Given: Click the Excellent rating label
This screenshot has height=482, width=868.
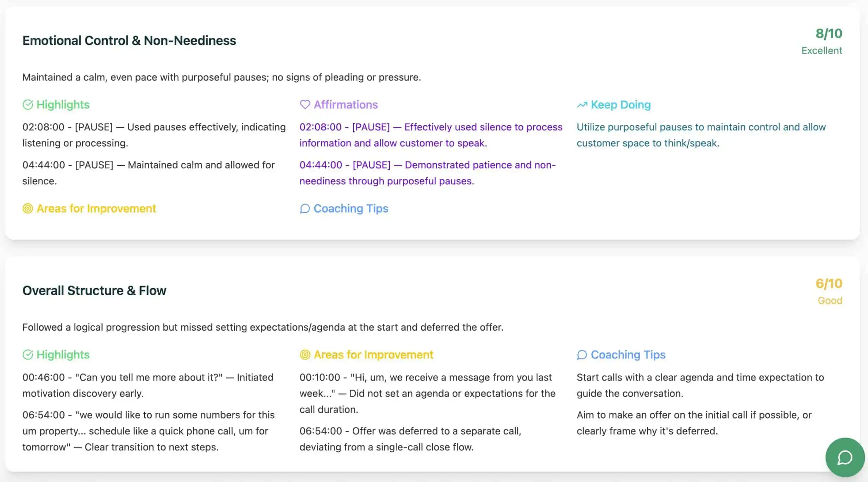Looking at the screenshot, I should pyautogui.click(x=822, y=50).
